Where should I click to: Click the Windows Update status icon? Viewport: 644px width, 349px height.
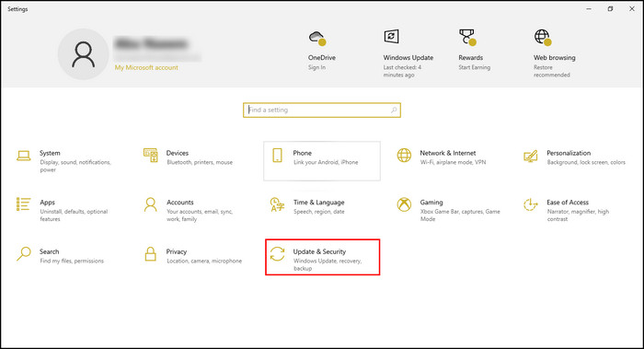click(x=391, y=36)
